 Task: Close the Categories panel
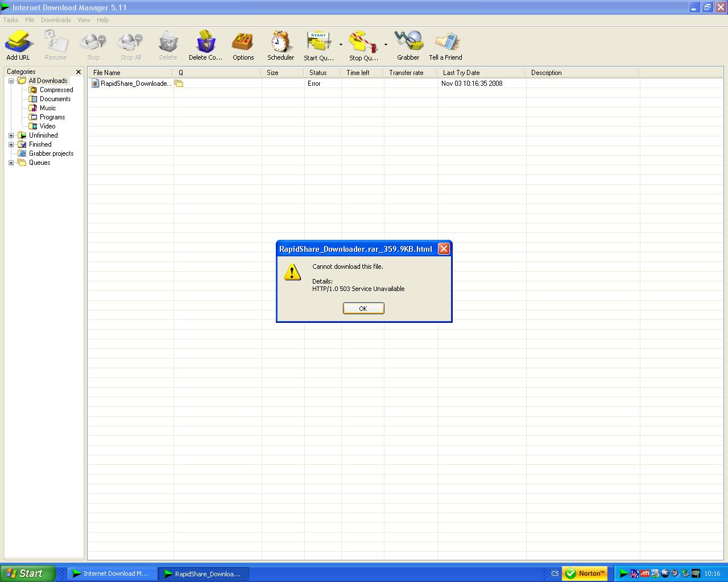[x=78, y=72]
